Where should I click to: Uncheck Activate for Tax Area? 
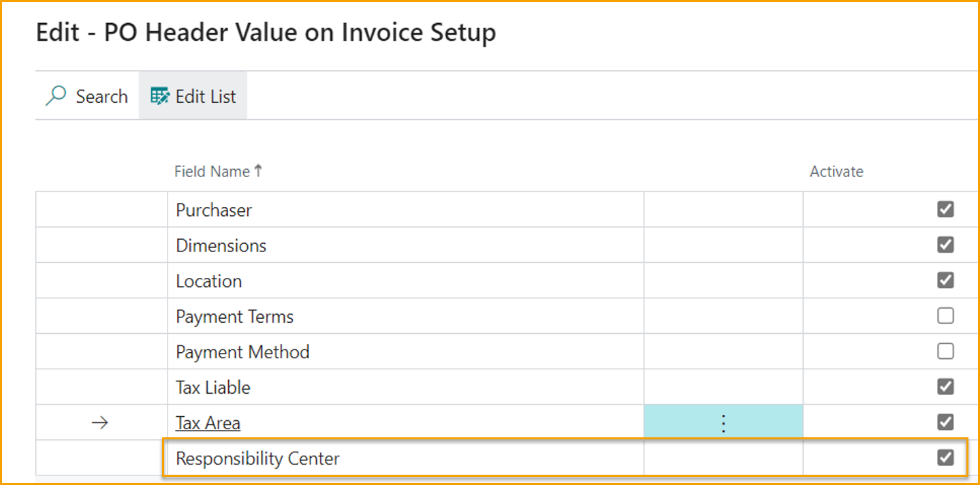[x=945, y=422]
